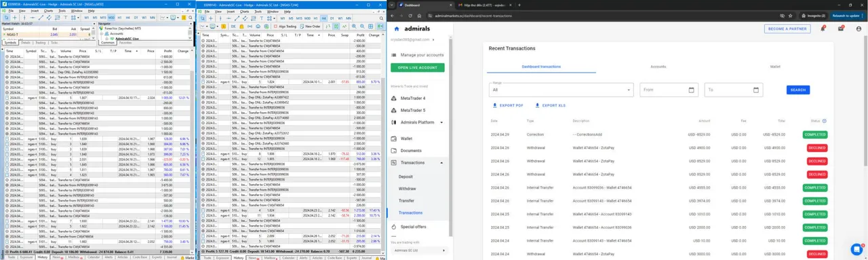This screenshot has width=868, height=260.
Task: Click IDE icon in middle MetaTrader toolbar
Action: [x=233, y=26]
